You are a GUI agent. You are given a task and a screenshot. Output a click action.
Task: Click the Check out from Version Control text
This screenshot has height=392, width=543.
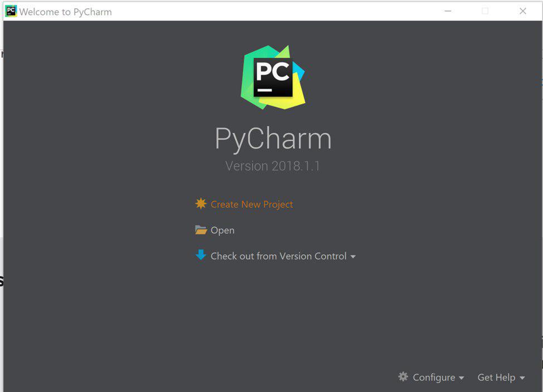pos(278,256)
